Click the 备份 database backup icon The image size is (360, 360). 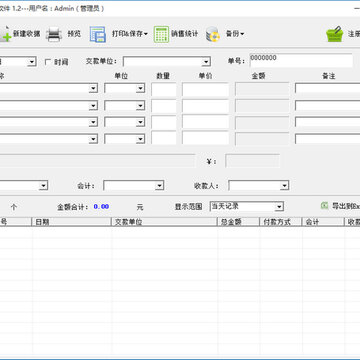point(213,34)
